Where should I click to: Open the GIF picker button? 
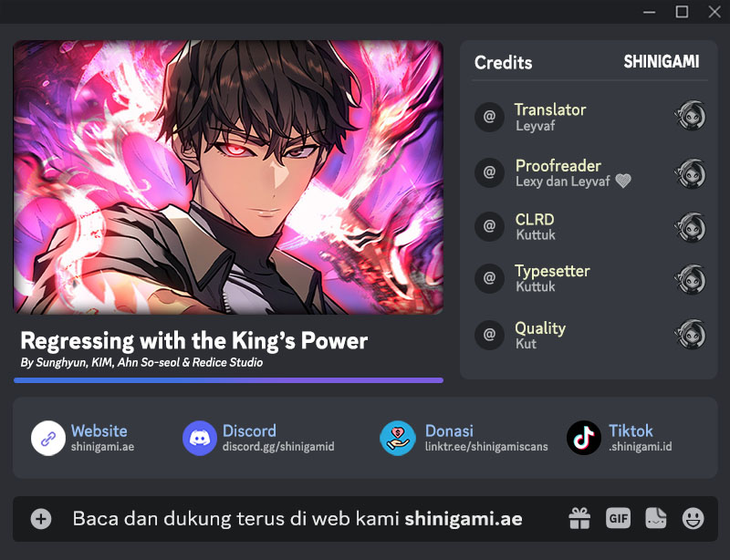click(x=619, y=518)
